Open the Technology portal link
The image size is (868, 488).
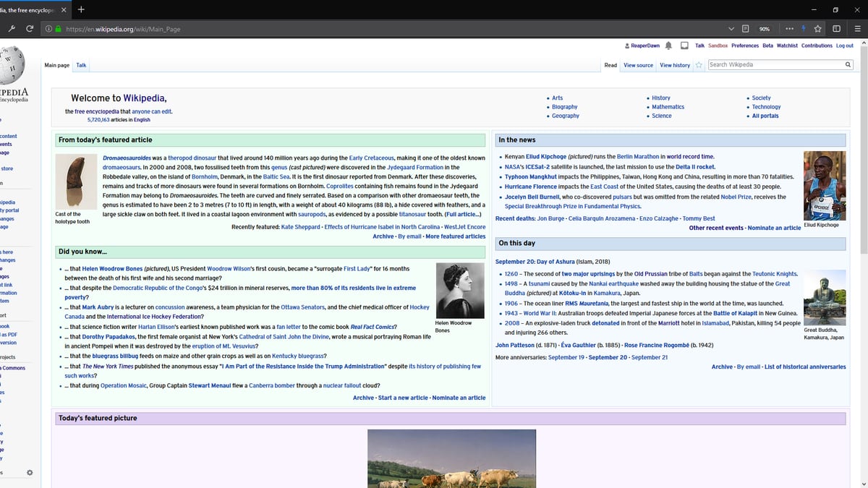(766, 107)
